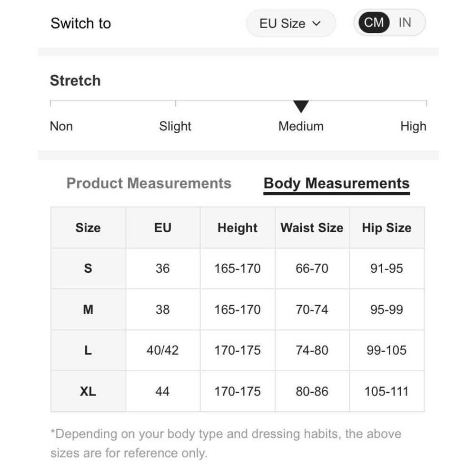Open the Product Measurements tab
Viewport: 476px width, 476px height.
[x=149, y=183]
